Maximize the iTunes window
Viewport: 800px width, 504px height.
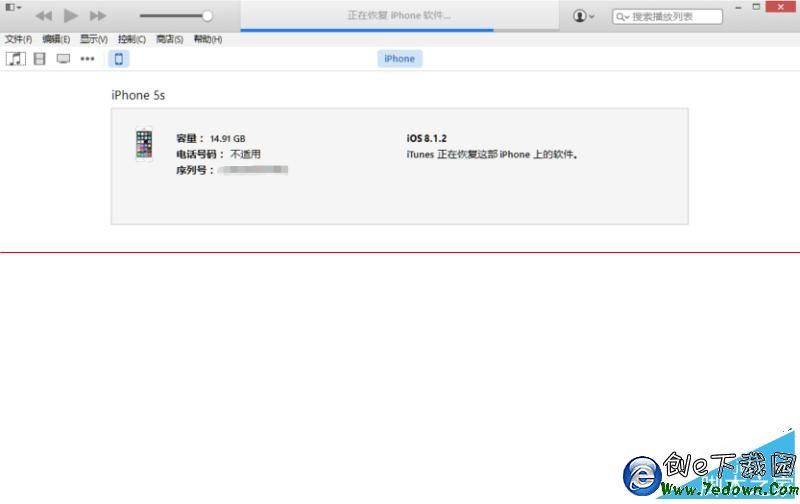pyautogui.click(x=756, y=7)
